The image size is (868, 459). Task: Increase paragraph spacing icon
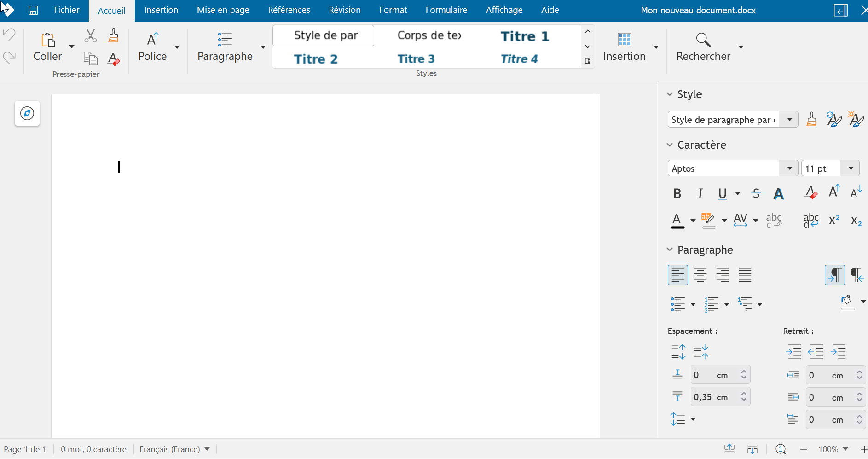coord(678,352)
